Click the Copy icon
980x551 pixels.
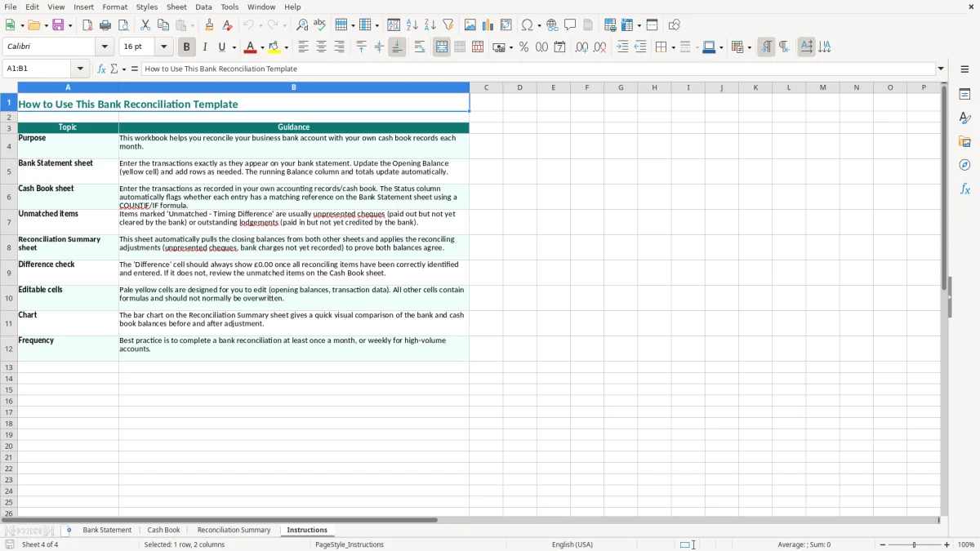tap(163, 25)
